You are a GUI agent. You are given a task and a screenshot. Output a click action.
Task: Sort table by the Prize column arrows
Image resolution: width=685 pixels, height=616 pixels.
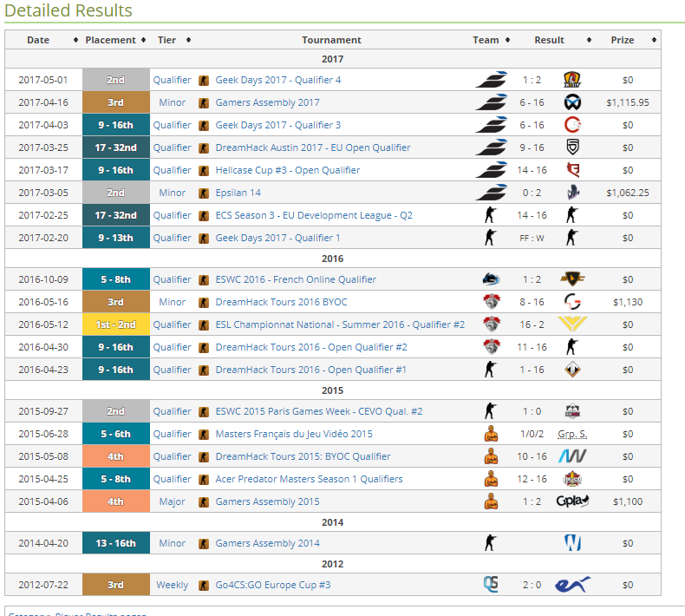click(x=654, y=40)
